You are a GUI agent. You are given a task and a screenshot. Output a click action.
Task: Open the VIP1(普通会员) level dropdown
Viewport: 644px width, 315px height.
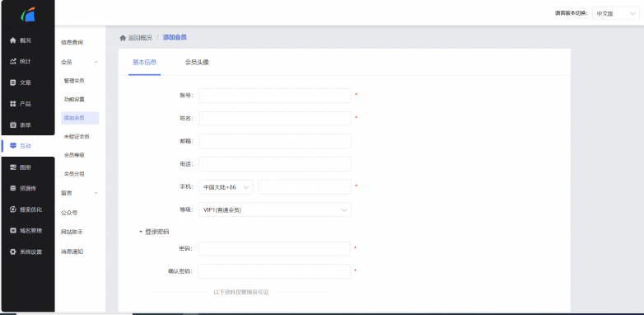click(275, 209)
